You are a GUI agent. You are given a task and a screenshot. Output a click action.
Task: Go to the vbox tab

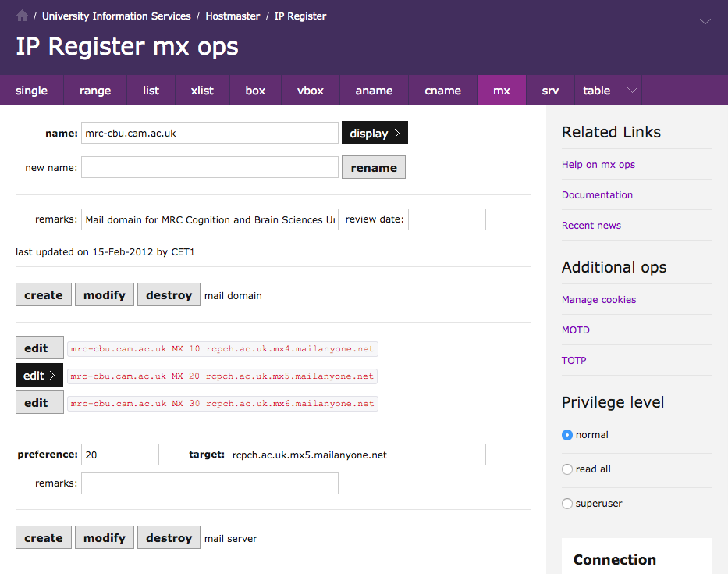click(310, 91)
